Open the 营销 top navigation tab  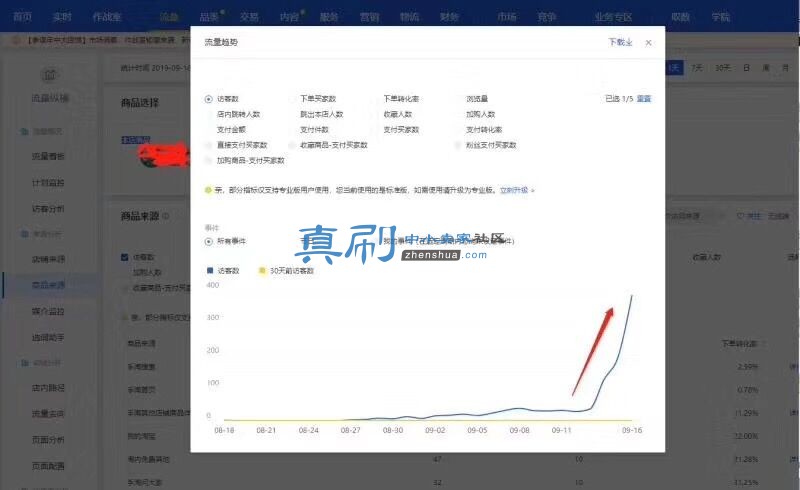click(369, 17)
